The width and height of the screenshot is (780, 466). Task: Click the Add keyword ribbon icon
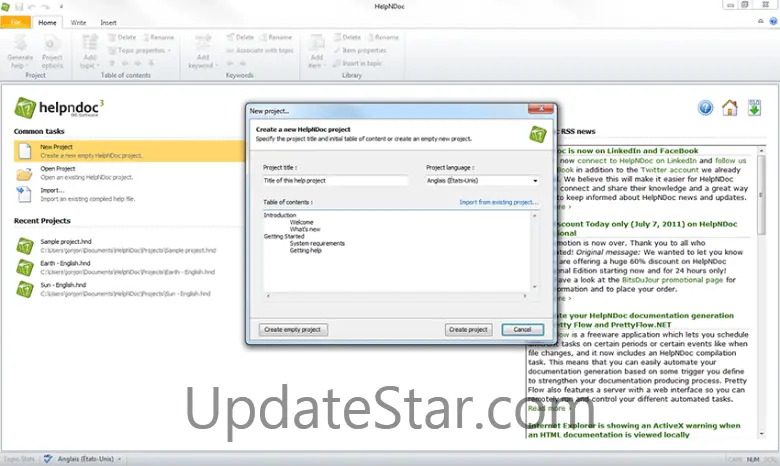(x=203, y=52)
